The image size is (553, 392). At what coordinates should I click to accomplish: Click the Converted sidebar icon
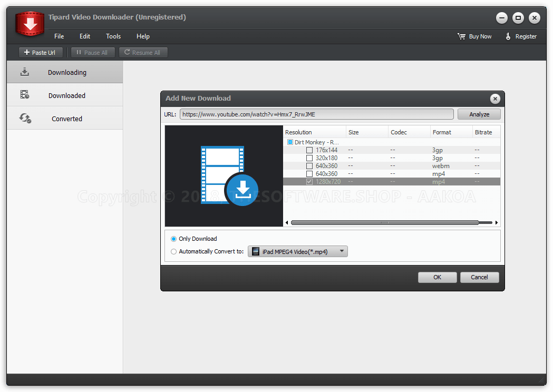[24, 118]
